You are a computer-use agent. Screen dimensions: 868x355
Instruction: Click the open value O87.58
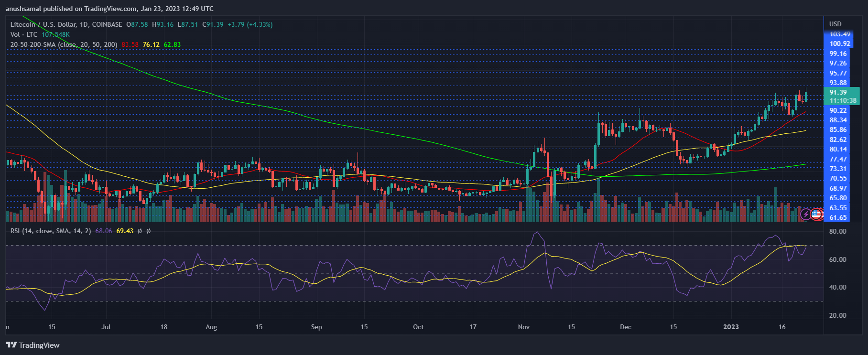pyautogui.click(x=137, y=24)
